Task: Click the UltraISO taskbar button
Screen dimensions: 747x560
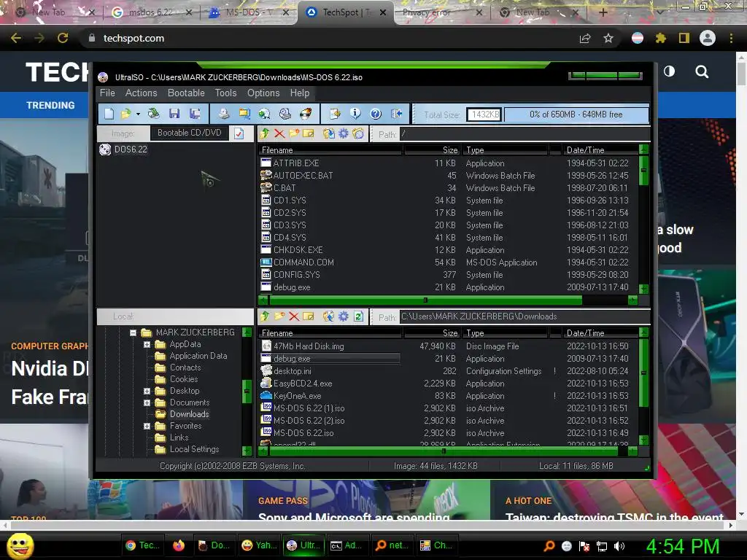Action: click(x=303, y=545)
